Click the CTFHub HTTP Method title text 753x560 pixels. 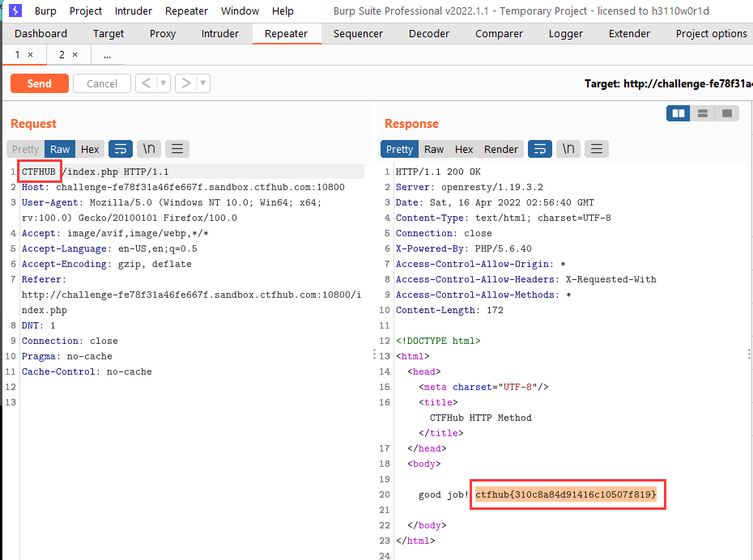coord(481,418)
